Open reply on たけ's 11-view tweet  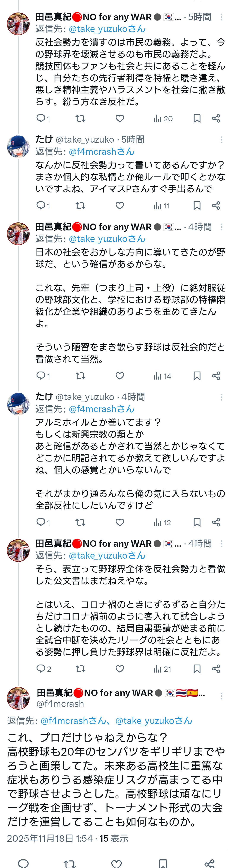[41, 206]
